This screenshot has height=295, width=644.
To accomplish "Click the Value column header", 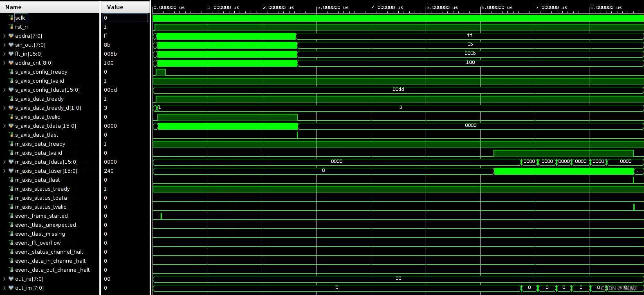I will 126,7.
